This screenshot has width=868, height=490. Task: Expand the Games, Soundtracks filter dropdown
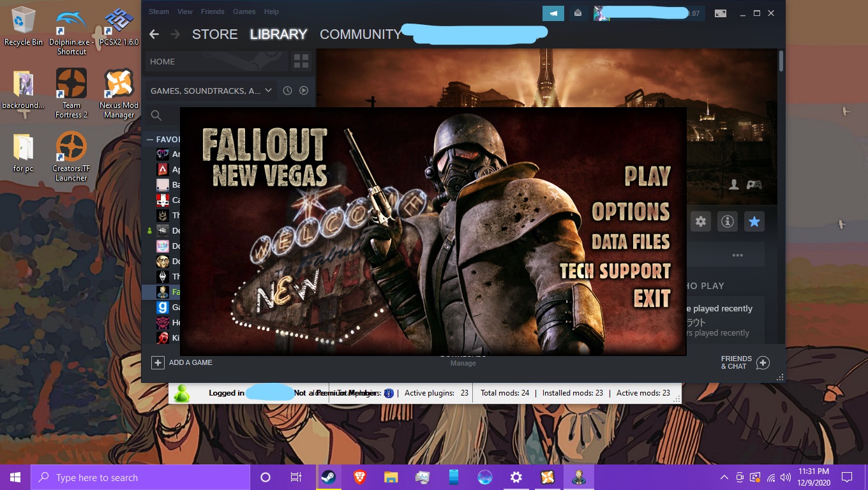pyautogui.click(x=211, y=91)
